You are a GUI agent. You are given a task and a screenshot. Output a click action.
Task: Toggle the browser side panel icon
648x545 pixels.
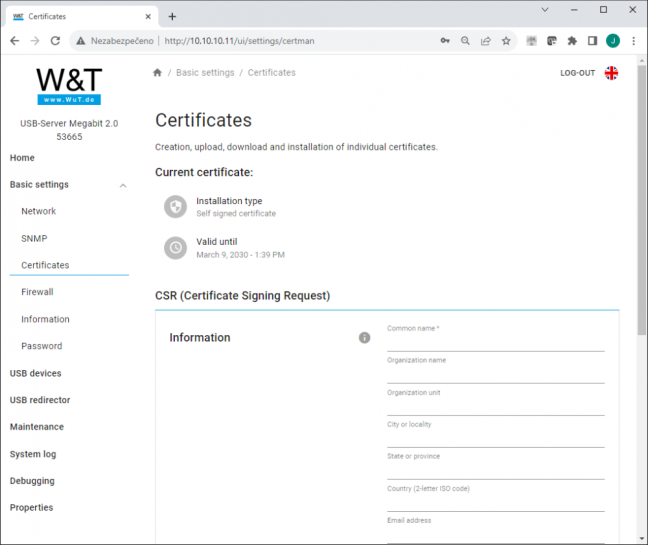592,41
